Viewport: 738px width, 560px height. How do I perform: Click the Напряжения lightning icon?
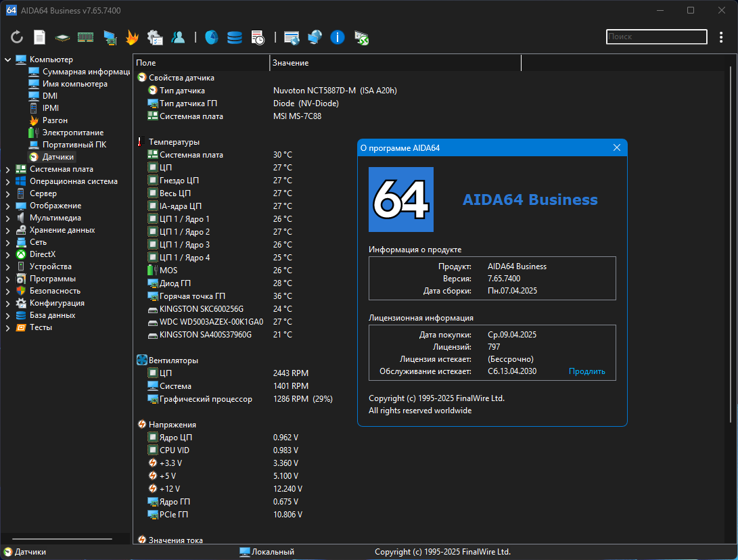(x=141, y=424)
